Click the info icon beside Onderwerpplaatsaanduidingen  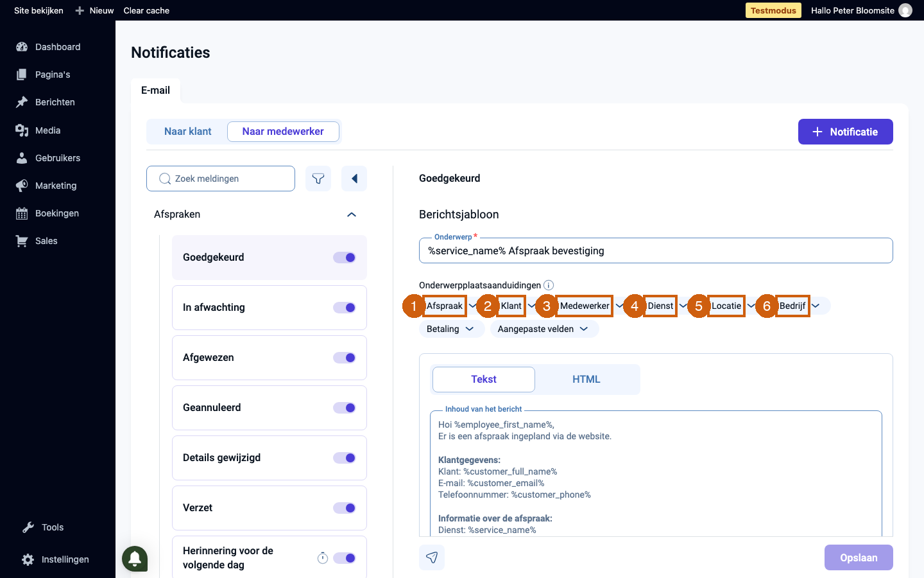pos(549,285)
